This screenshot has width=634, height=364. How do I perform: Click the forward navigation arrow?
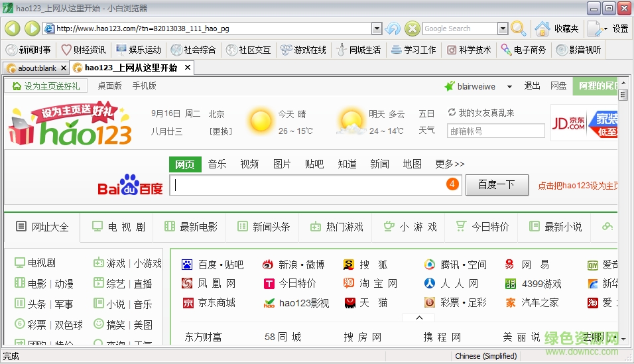32,29
